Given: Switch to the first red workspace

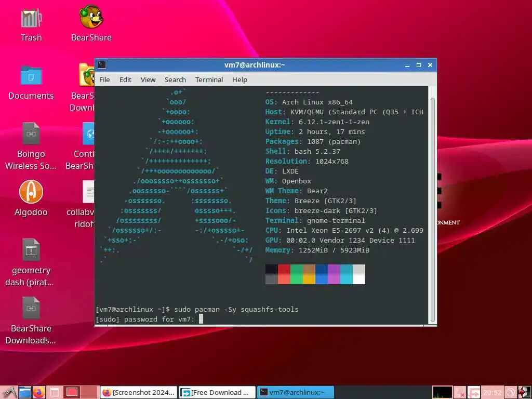Looking at the screenshot, I should pos(72,392).
